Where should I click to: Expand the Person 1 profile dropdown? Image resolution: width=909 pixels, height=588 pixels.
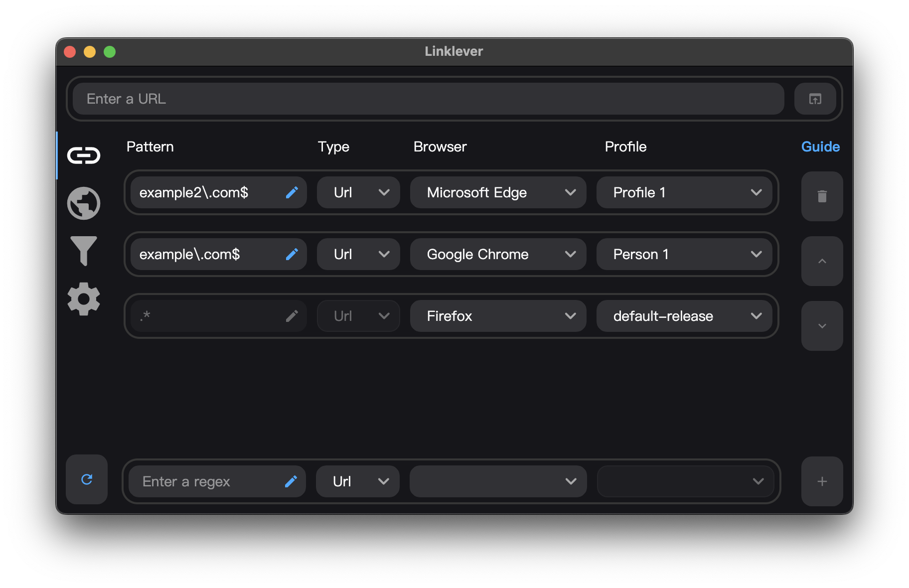click(684, 254)
